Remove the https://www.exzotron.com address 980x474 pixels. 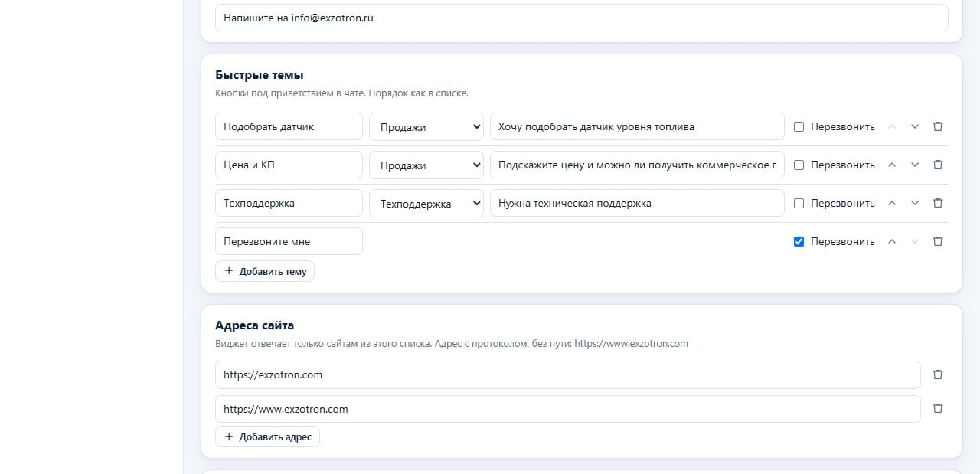pos(938,408)
